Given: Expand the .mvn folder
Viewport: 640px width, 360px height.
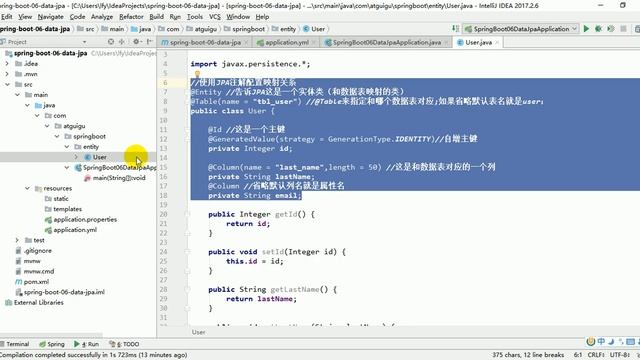Looking at the screenshot, I should coord(7,74).
